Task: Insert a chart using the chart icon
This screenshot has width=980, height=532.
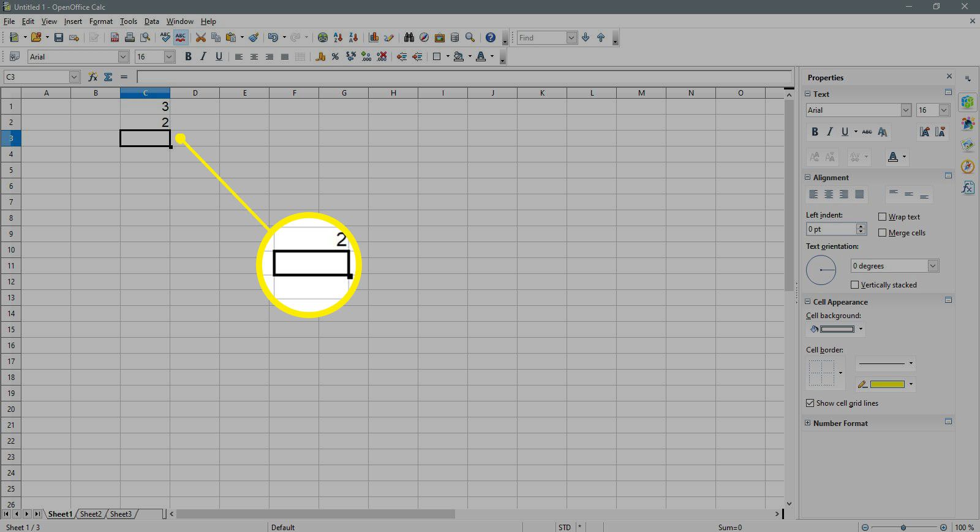Action: [374, 38]
